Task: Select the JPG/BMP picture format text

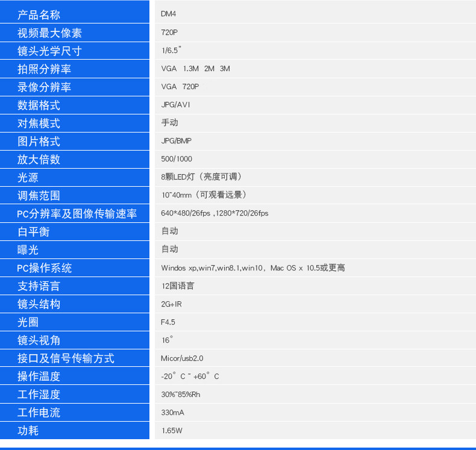Action: click(x=176, y=141)
